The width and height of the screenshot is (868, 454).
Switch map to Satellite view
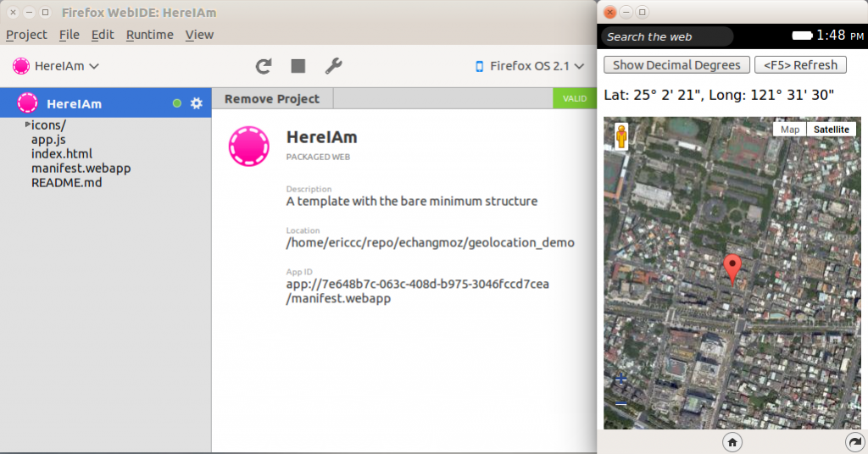click(832, 130)
